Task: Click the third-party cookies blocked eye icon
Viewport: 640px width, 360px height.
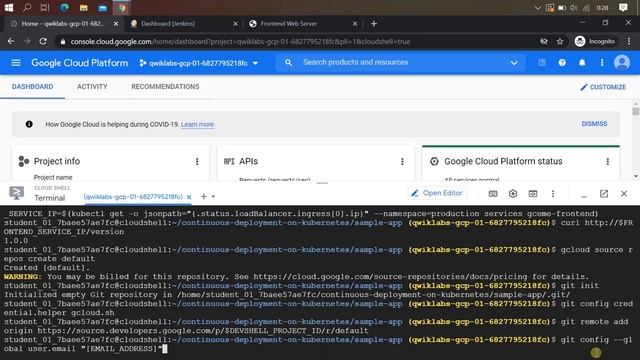Action: pyautogui.click(x=544, y=41)
